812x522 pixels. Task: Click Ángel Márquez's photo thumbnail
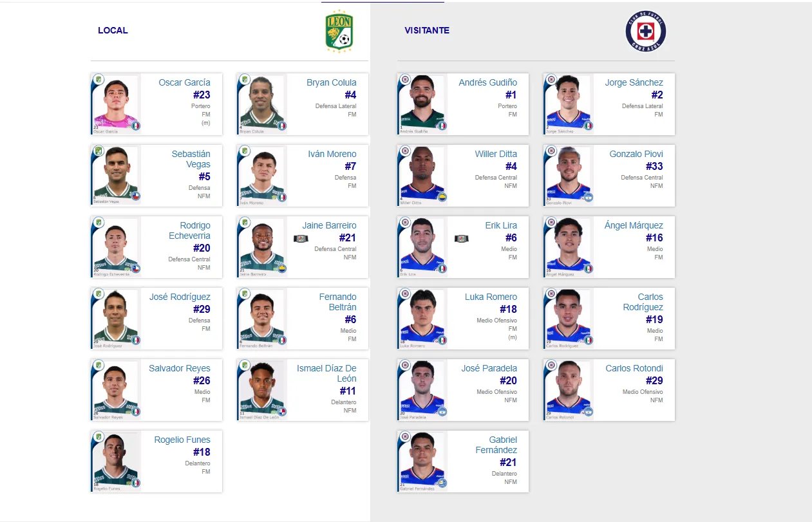[567, 247]
